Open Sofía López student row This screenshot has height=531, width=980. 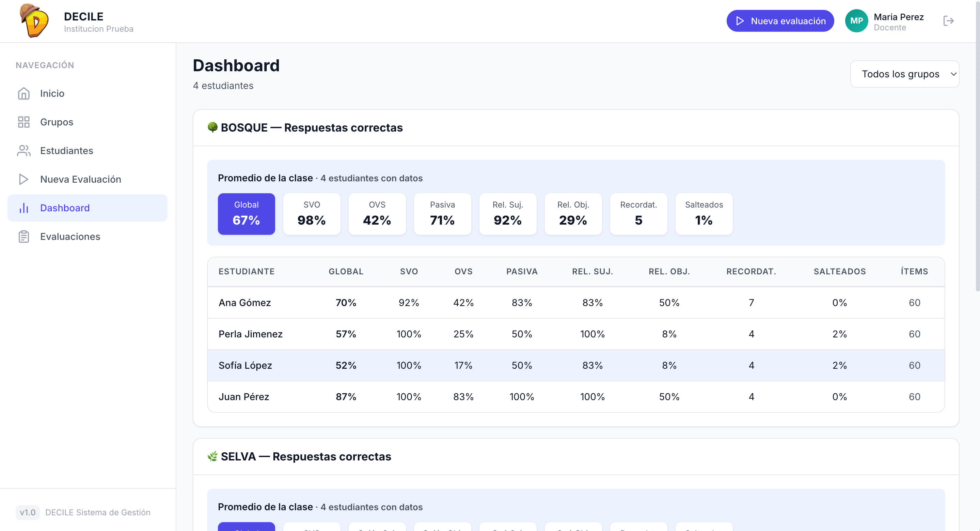576,365
